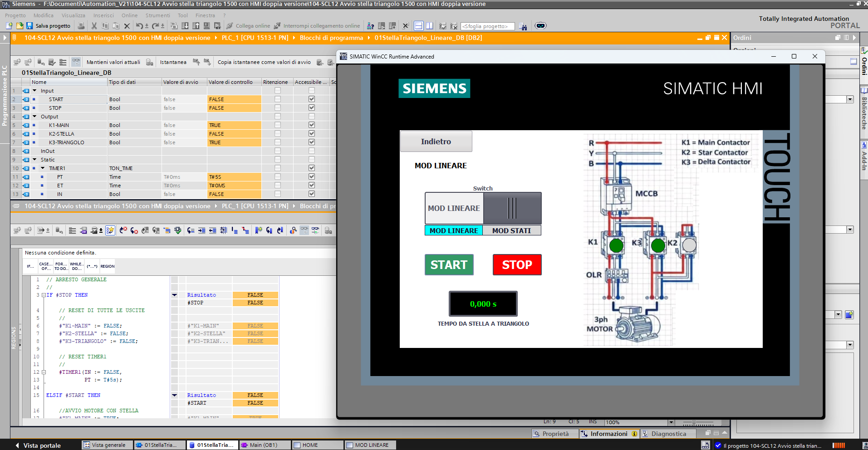Open the Strumenti menu
The height and width of the screenshot is (450, 868).
[157, 15]
